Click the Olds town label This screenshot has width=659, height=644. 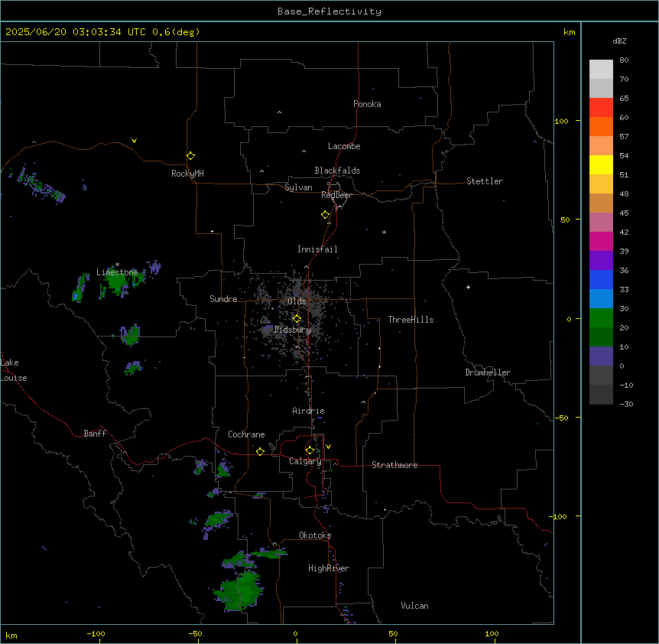pyautogui.click(x=297, y=301)
